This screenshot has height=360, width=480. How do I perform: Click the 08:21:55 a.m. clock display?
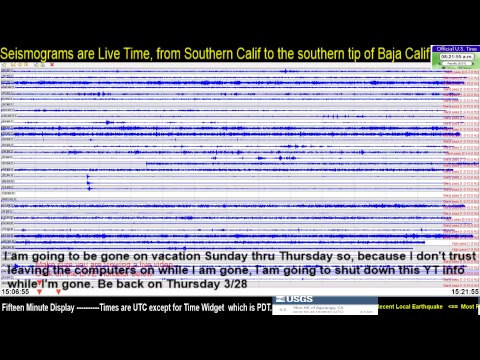[457, 57]
